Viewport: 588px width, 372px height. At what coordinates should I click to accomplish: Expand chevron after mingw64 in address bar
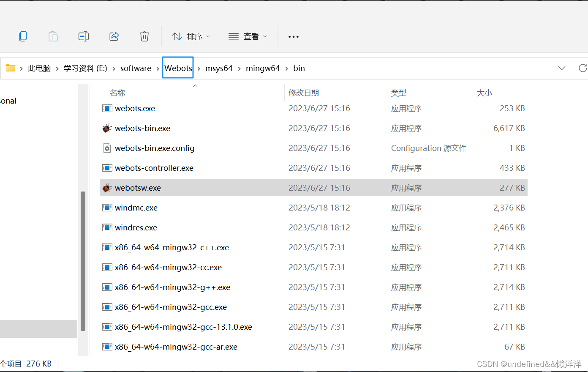click(x=286, y=68)
